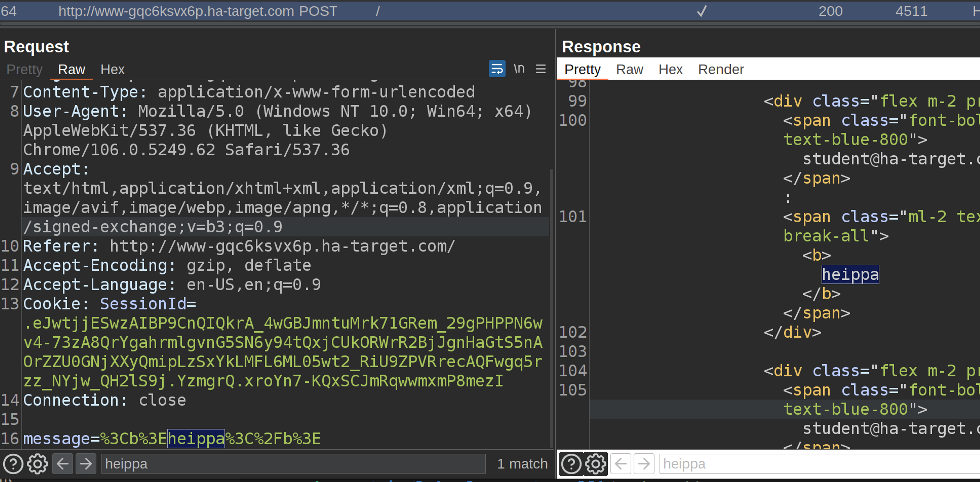Go to previous match in Request search
Screen dimensions: 980x482
pos(62,464)
